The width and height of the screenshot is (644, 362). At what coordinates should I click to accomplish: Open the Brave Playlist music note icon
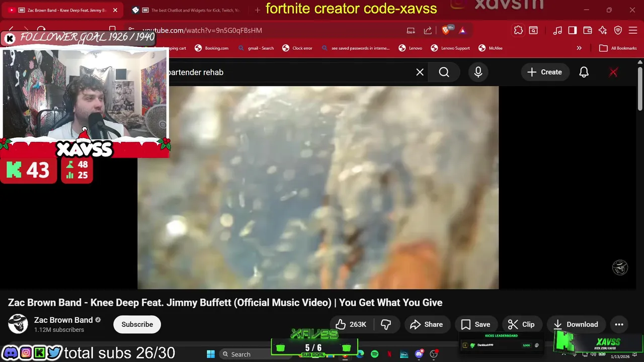tap(557, 30)
